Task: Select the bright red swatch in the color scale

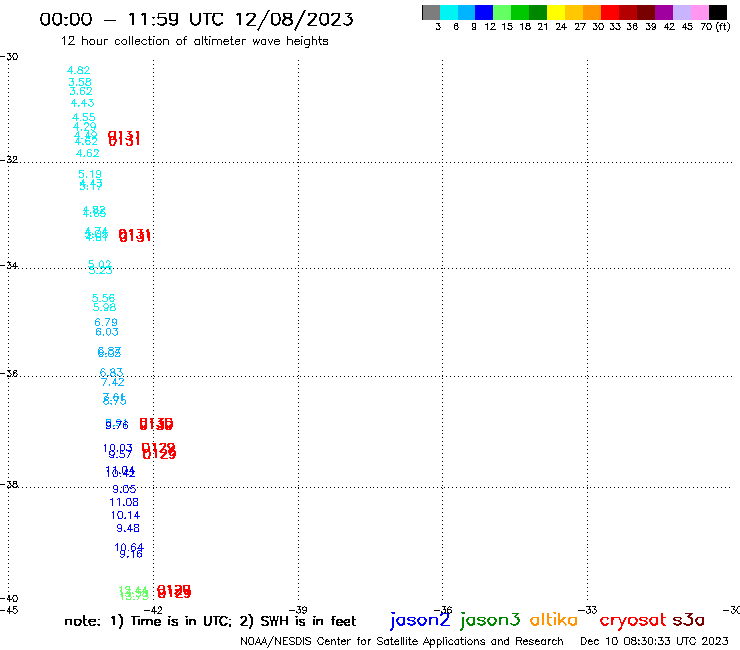Action: coord(610,12)
